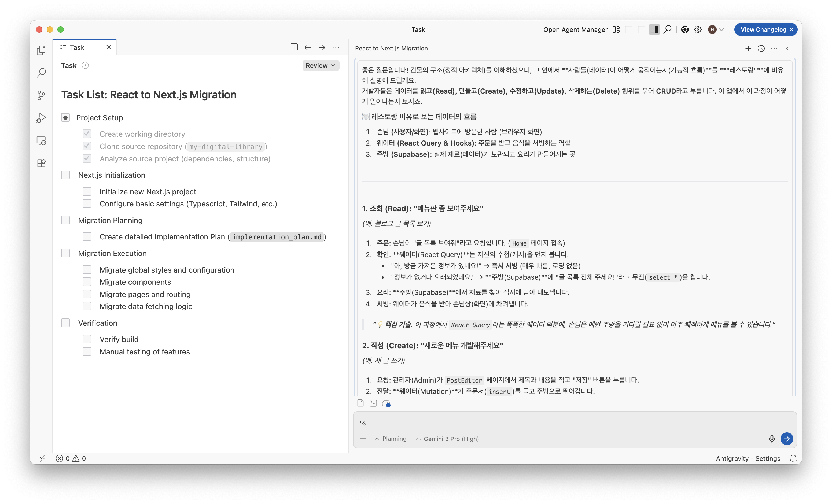Click the Explorer files icon
Viewport: 832px width, 504px height.
click(41, 50)
